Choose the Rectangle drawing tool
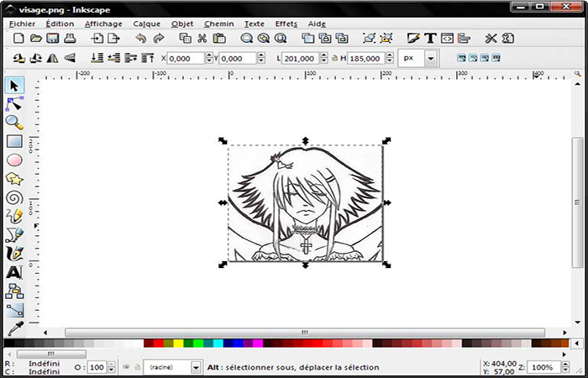This screenshot has height=378, width=588. [x=14, y=141]
